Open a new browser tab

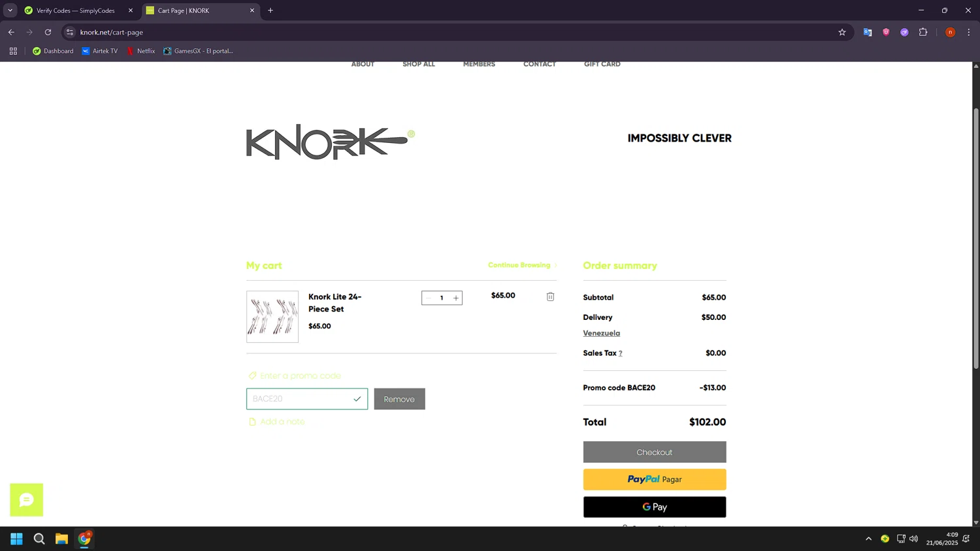pyautogui.click(x=270, y=10)
